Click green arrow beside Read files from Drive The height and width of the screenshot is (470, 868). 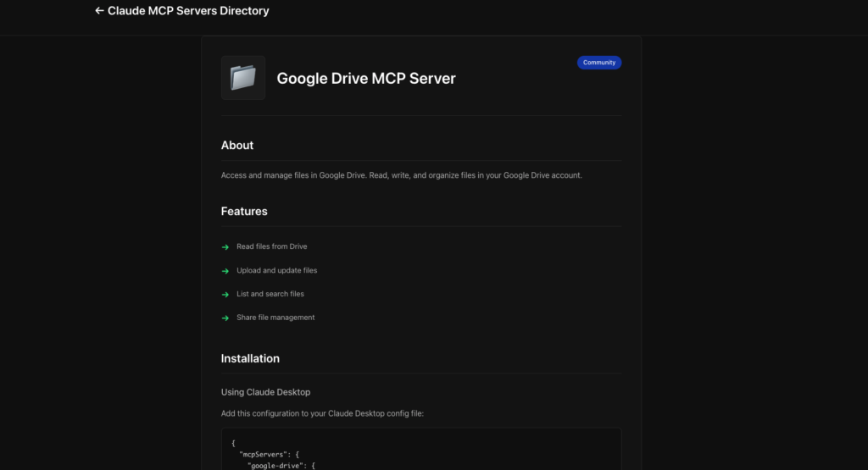click(x=225, y=247)
